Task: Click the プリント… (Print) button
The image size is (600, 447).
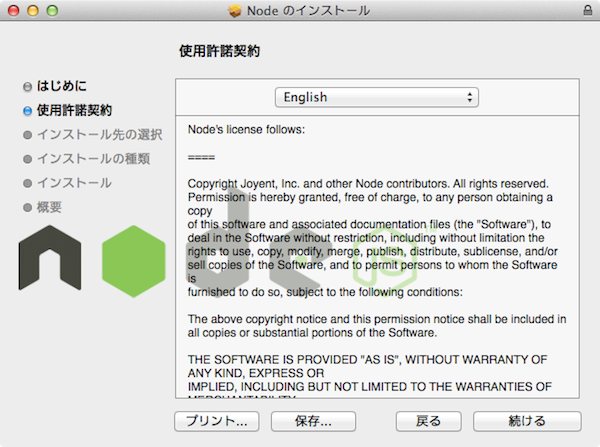Action: (x=217, y=421)
